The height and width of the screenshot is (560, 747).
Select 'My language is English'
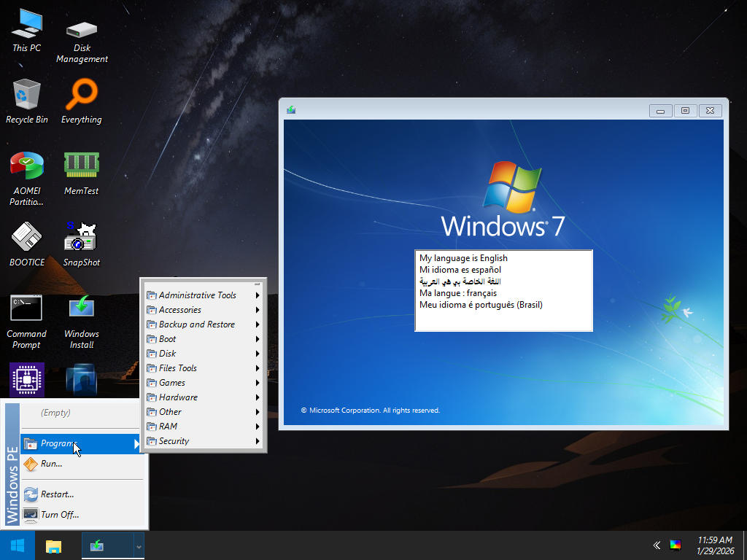(x=462, y=257)
